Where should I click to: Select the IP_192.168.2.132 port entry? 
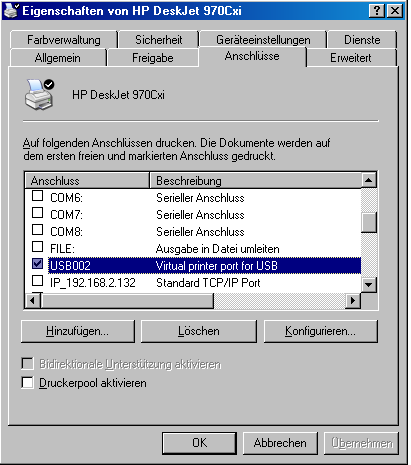tap(193, 283)
